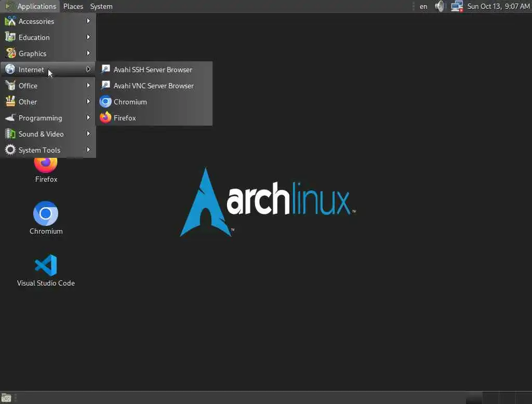Launch Chromium from its submenu label

pos(130,102)
